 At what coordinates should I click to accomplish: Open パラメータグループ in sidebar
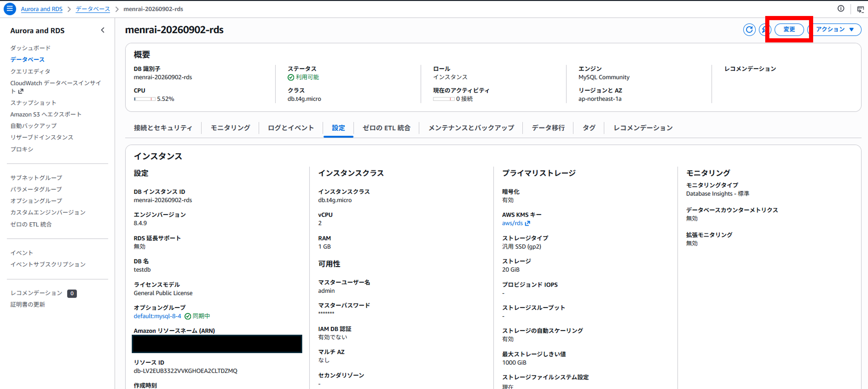point(36,189)
